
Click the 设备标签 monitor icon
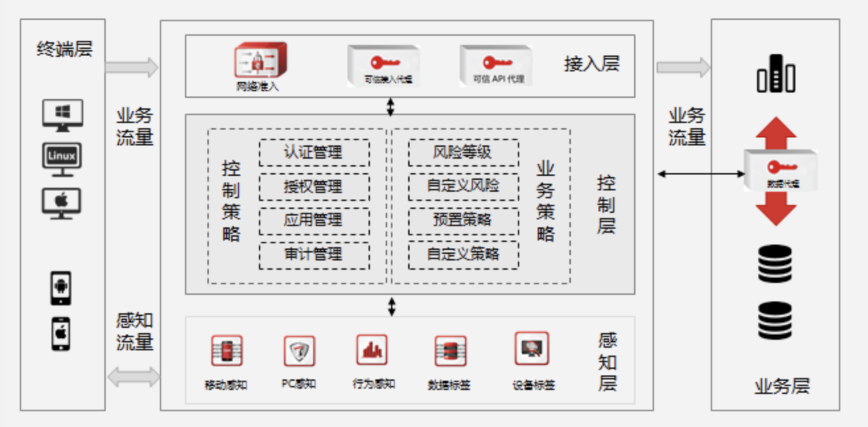532,348
